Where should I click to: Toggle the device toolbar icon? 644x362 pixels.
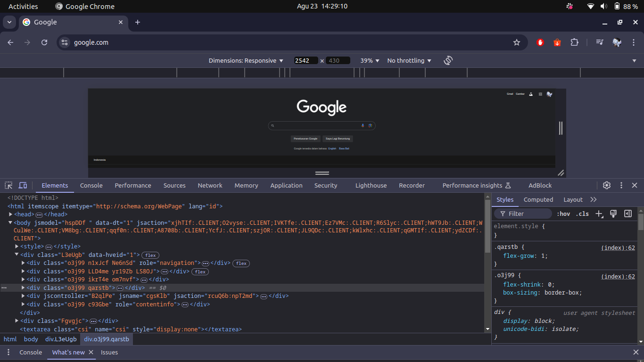23,185
